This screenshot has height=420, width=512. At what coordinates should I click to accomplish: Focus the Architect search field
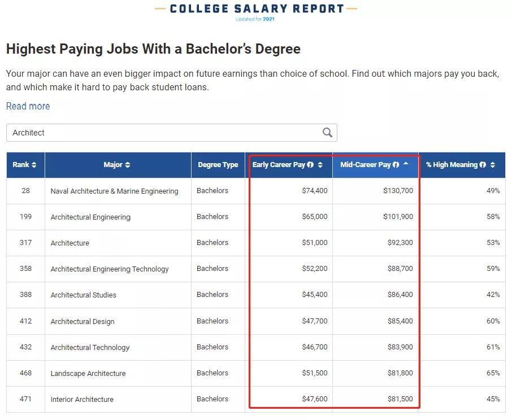[164, 133]
